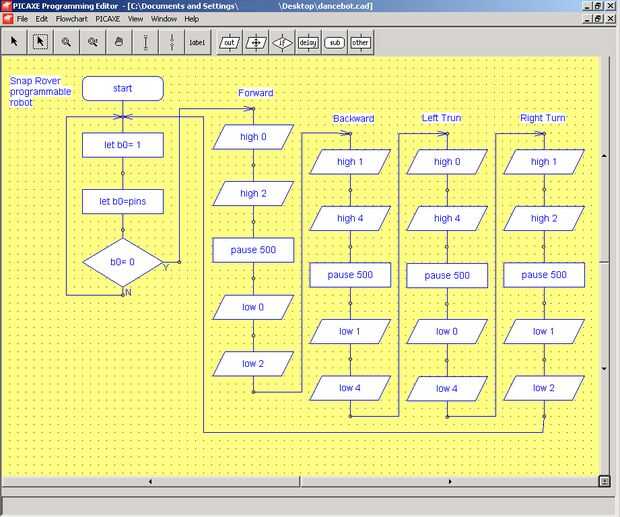This screenshot has width=620, height=517.
Task: Select the area selection tool
Action: click(x=40, y=42)
